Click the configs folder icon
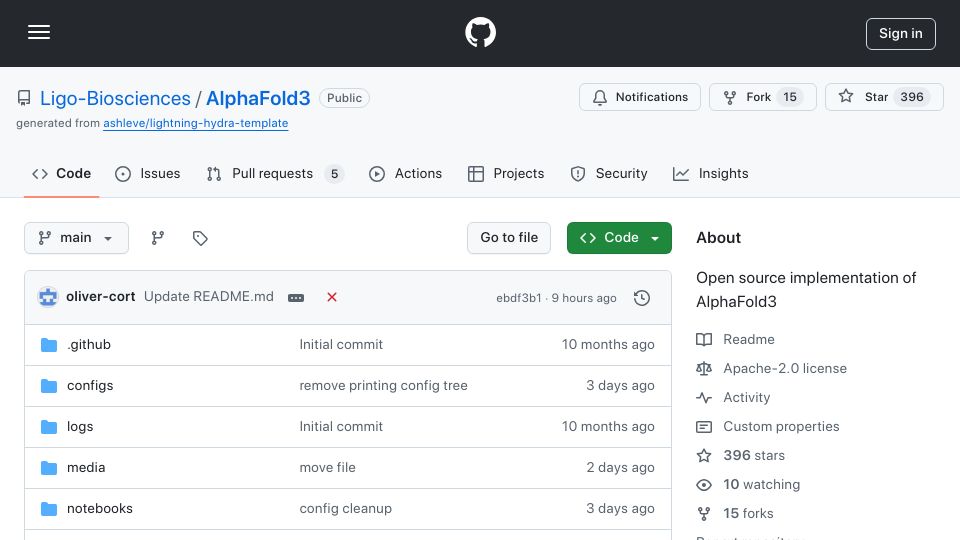This screenshot has height=540, width=960. point(49,386)
